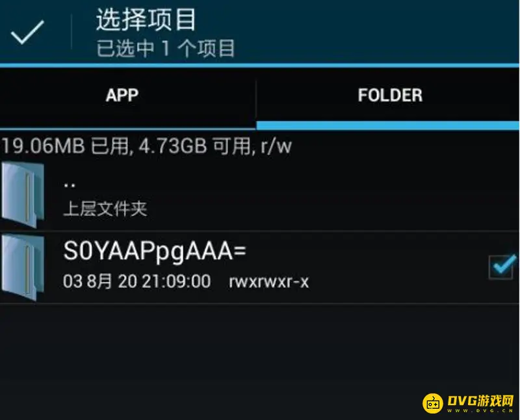Click the www.dvg.cn URL text
The image size is (520, 420).
480,410
